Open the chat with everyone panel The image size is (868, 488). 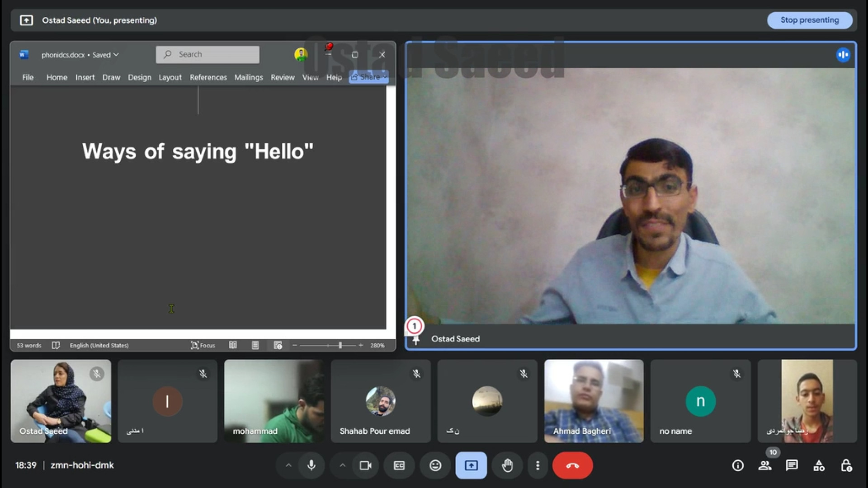792,465
